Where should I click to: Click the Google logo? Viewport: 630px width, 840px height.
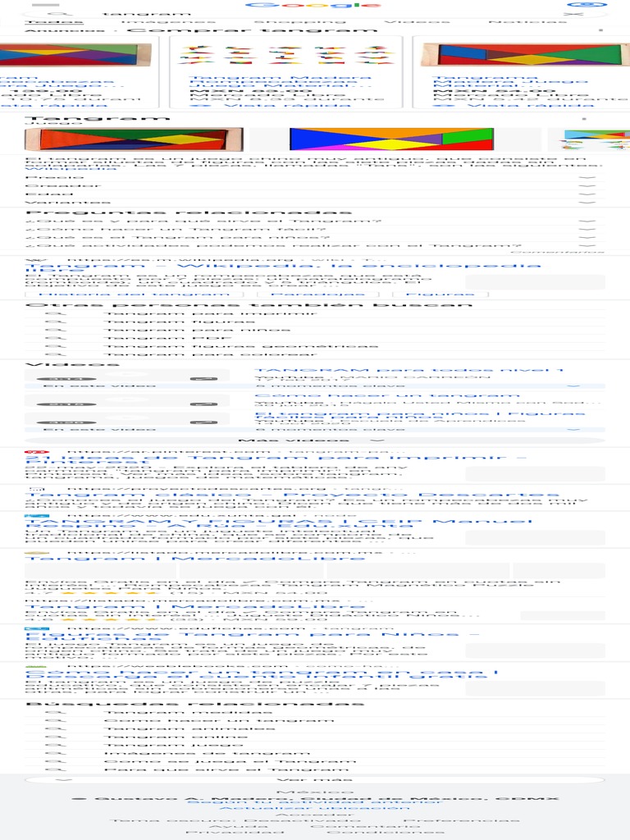(x=313, y=5)
